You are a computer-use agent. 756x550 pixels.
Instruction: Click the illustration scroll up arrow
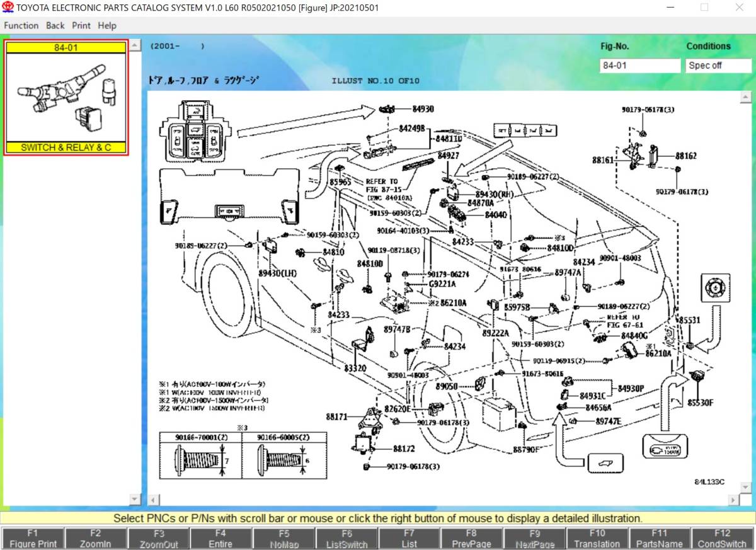[x=745, y=96]
